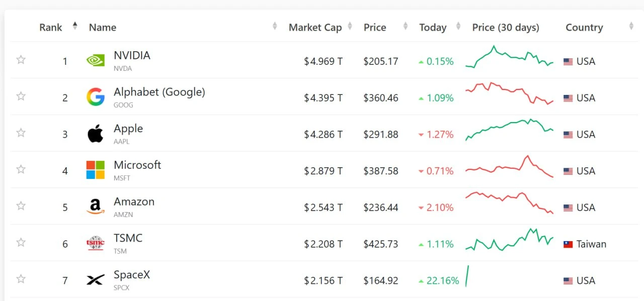Screen dimensions: 644x301
Task: Click the NVIDIA logo icon
Action: [x=96, y=60]
